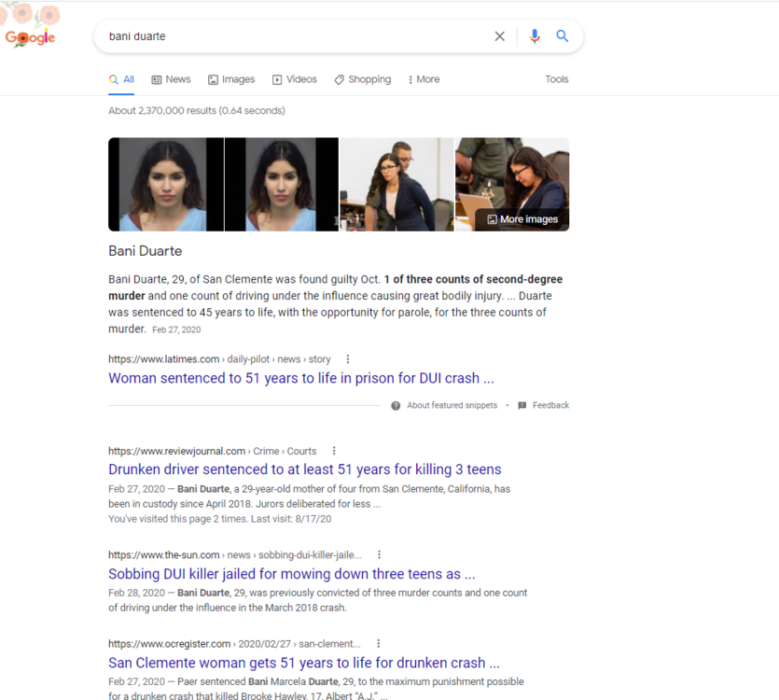779x700 pixels.
Task: Expand the More search categories menu
Action: pos(424,79)
